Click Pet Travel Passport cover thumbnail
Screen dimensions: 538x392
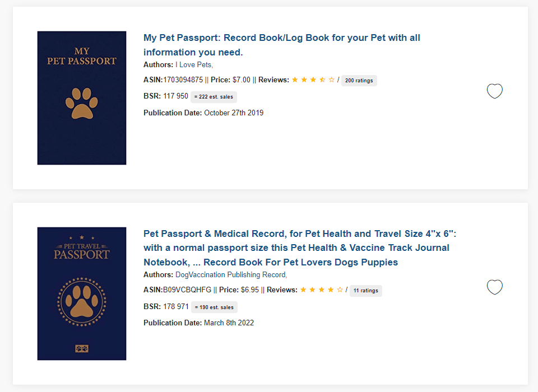pos(82,293)
